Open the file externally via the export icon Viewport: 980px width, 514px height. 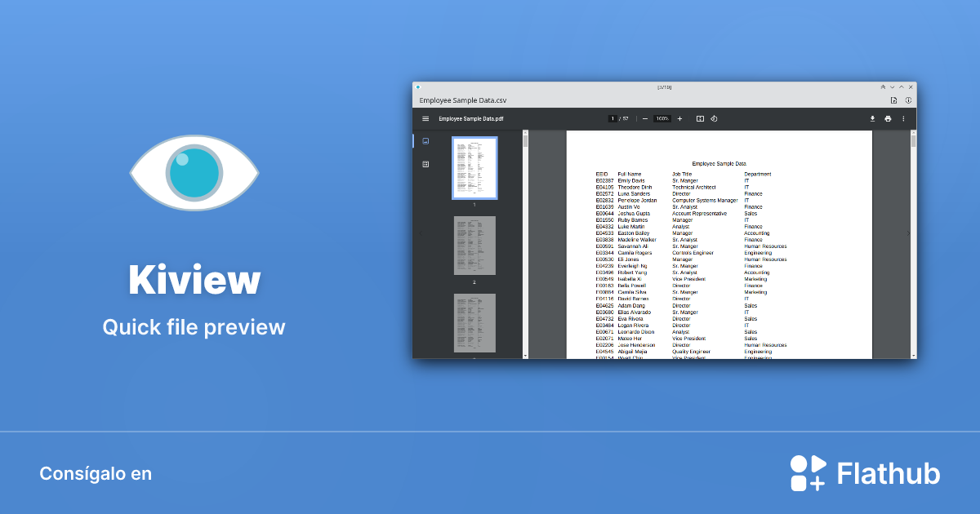pos(893,100)
